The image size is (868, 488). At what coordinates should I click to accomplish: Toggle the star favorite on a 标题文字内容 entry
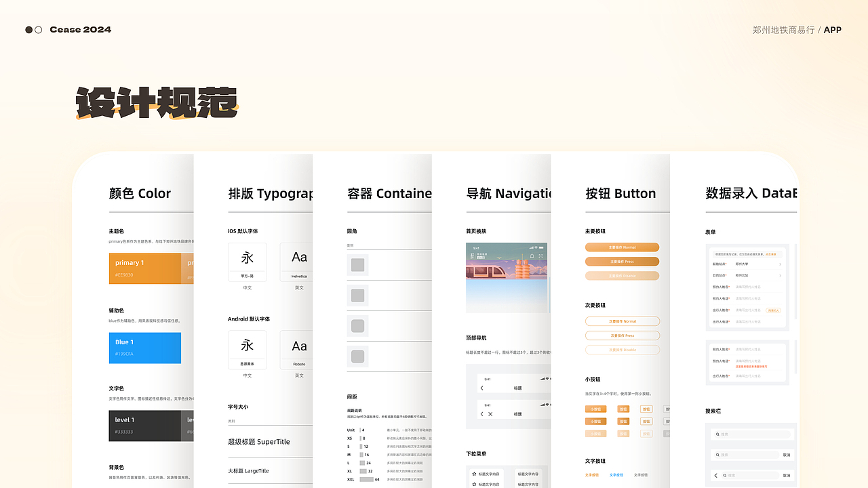(474, 474)
